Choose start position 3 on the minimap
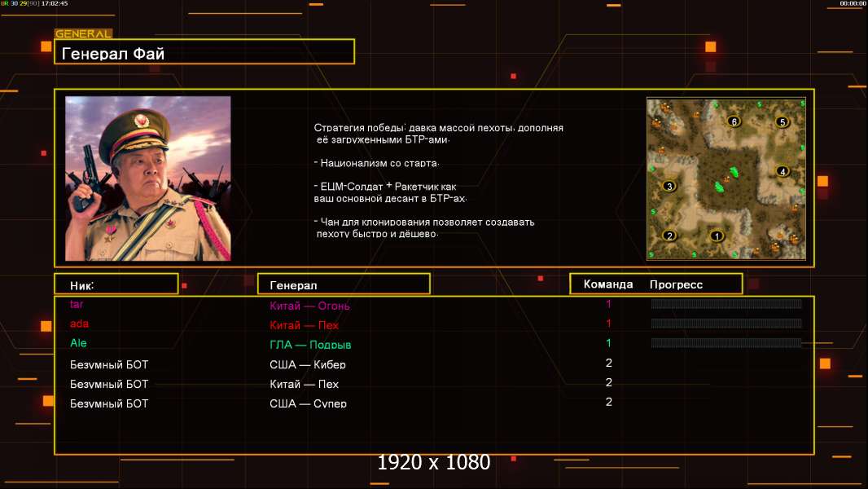 (669, 186)
